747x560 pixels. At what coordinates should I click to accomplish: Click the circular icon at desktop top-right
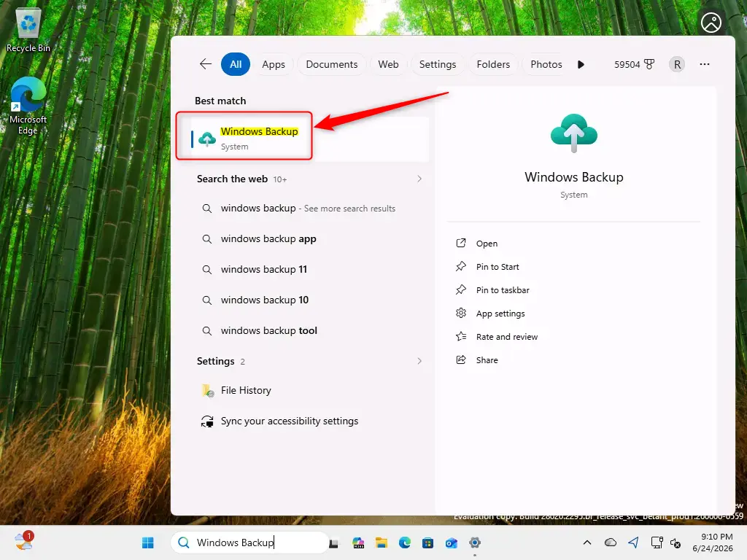tap(711, 23)
